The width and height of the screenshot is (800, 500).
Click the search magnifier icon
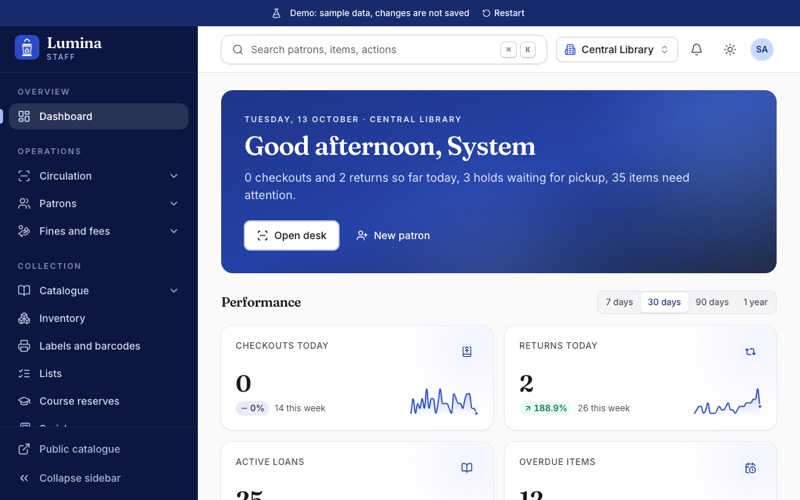(238, 49)
